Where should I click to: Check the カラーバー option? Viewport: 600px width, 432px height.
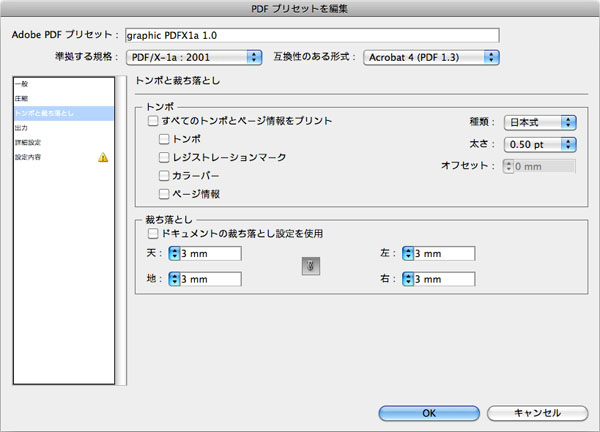click(x=165, y=175)
